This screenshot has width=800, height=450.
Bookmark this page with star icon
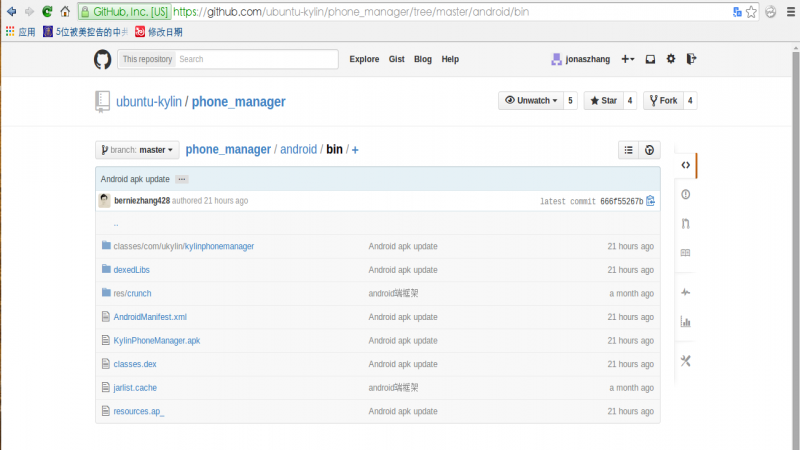(x=751, y=12)
